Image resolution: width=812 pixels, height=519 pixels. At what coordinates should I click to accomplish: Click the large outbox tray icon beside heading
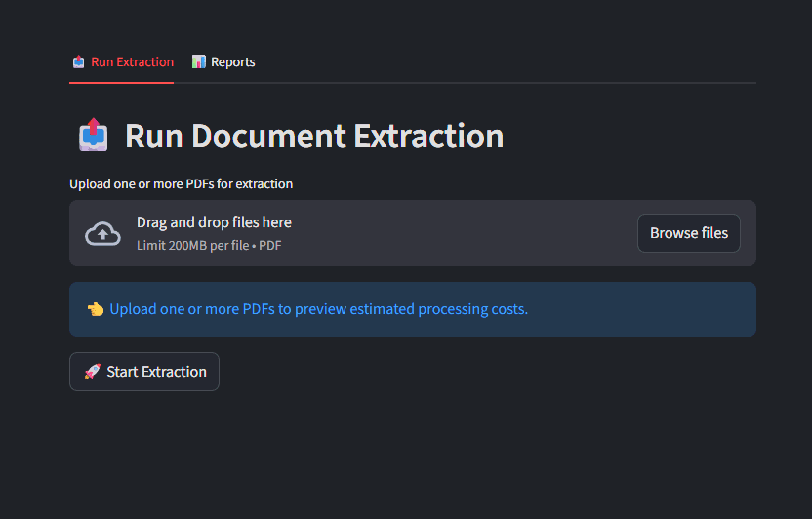coord(93,136)
